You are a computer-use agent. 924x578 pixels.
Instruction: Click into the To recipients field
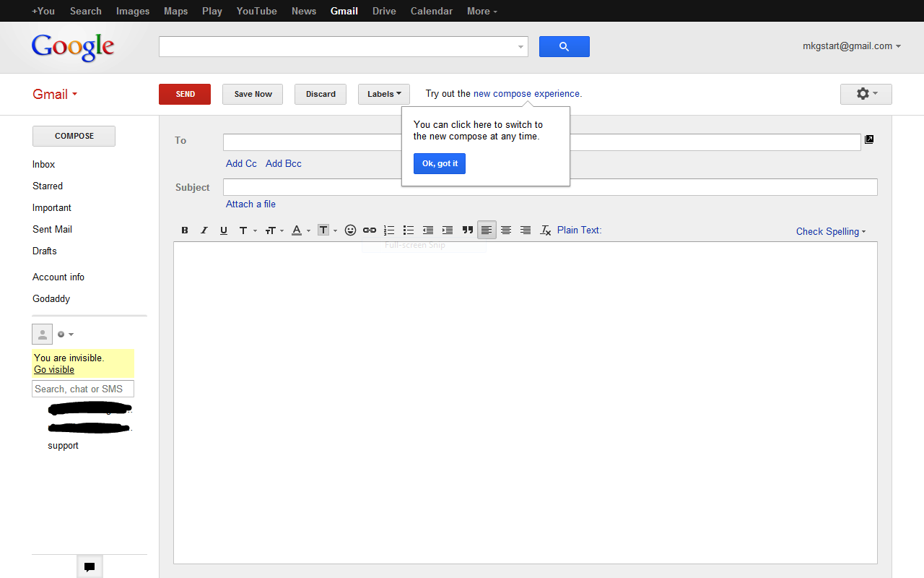click(x=542, y=142)
